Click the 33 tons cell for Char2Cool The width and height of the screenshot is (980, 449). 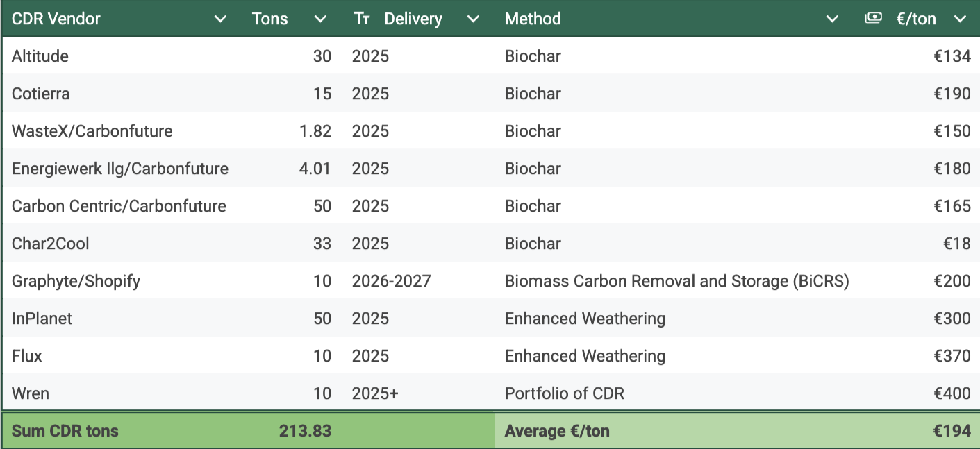[322, 244]
